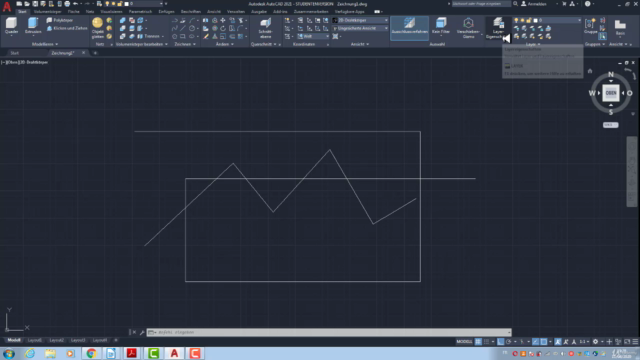Screen dimensions: 640x360
Task: Expand the Ändern panel
Action: [x=224, y=44]
